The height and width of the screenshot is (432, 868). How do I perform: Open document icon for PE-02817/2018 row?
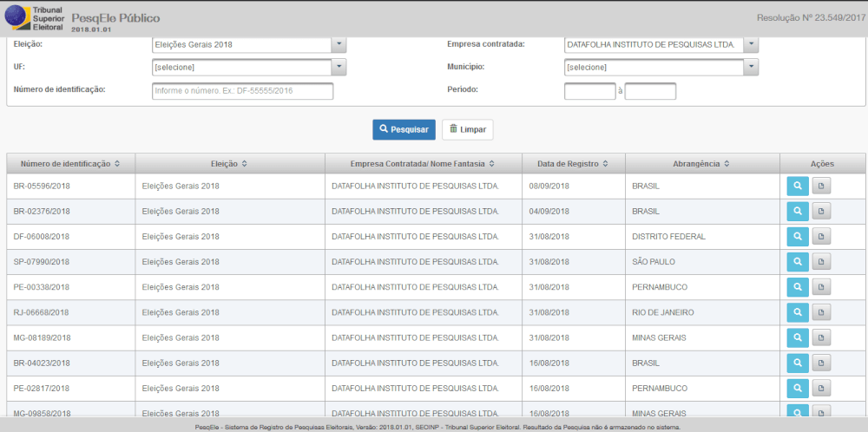[x=821, y=388]
